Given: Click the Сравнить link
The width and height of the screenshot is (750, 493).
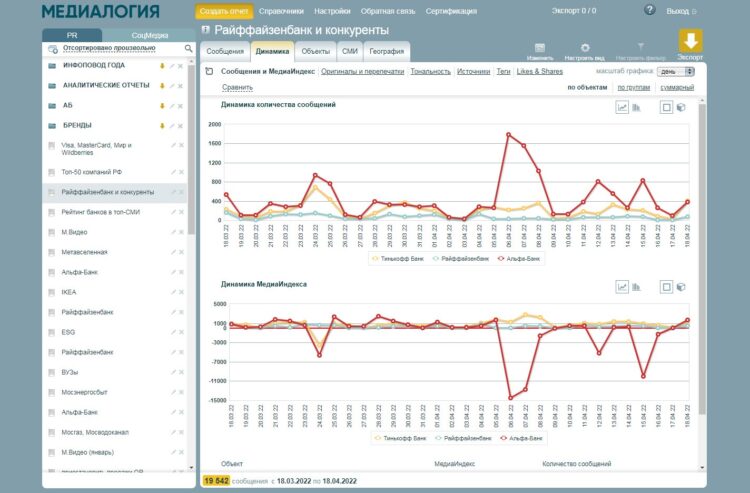Looking at the screenshot, I should tap(237, 88).
